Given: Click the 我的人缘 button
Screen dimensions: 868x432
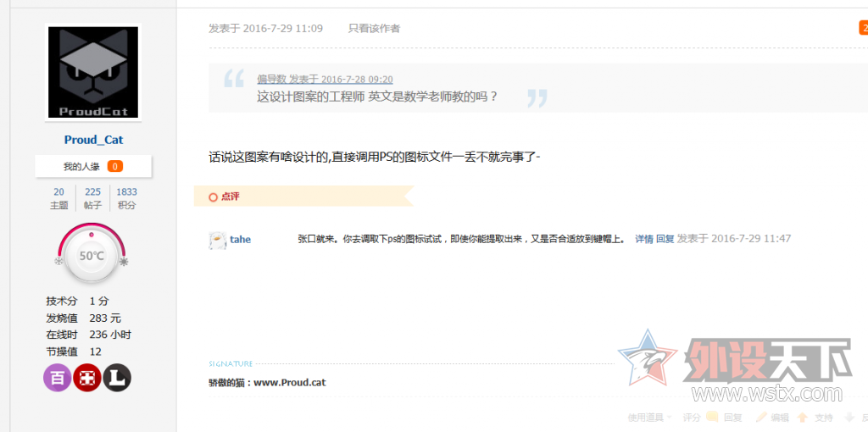Looking at the screenshot, I should [x=93, y=166].
